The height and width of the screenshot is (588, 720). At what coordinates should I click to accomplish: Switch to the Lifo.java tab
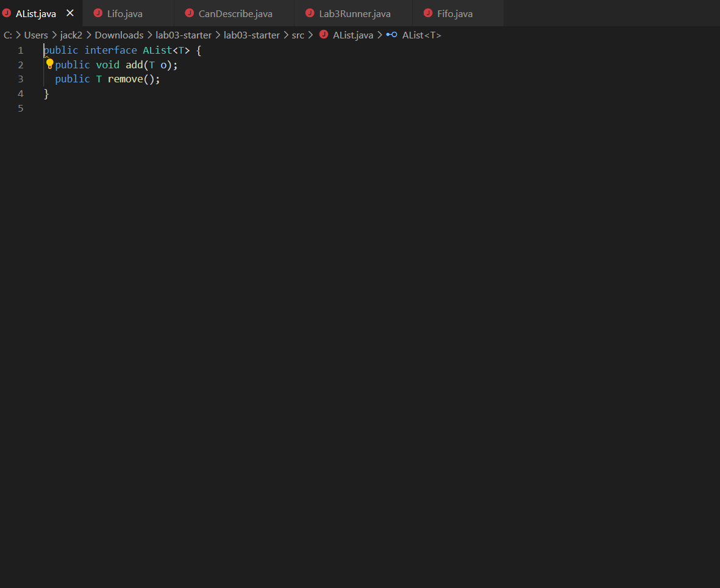[128, 13]
